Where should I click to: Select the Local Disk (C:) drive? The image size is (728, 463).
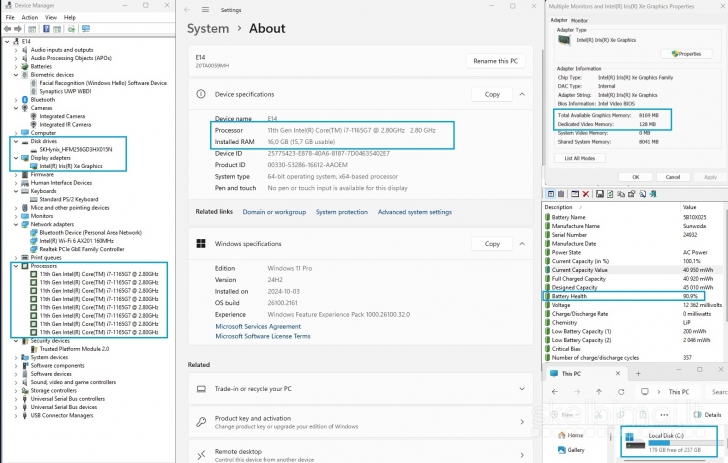(669, 442)
